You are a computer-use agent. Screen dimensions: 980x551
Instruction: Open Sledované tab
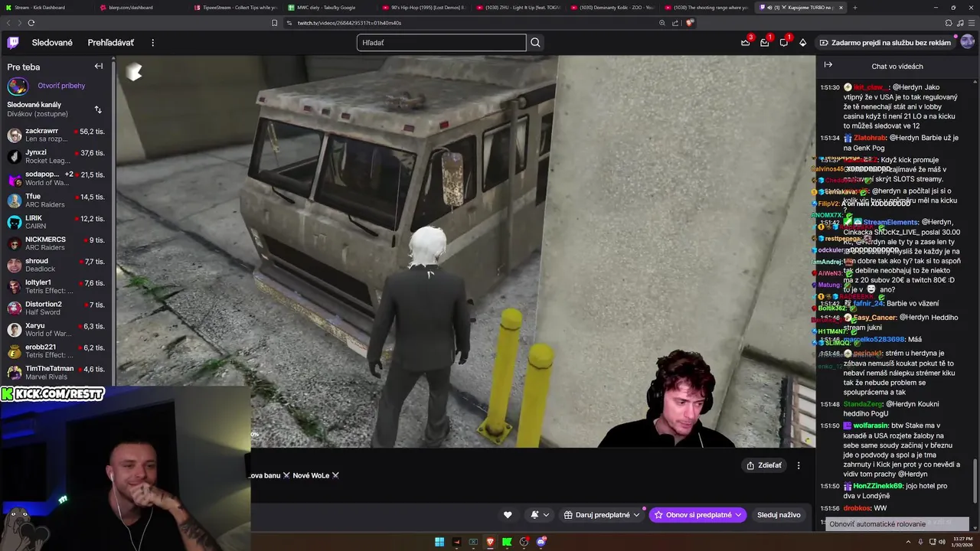point(52,43)
